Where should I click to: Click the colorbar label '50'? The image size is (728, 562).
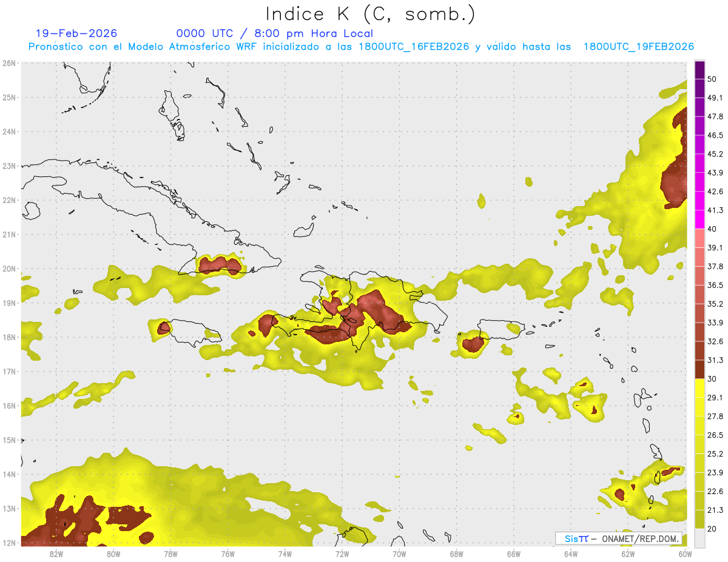712,79
